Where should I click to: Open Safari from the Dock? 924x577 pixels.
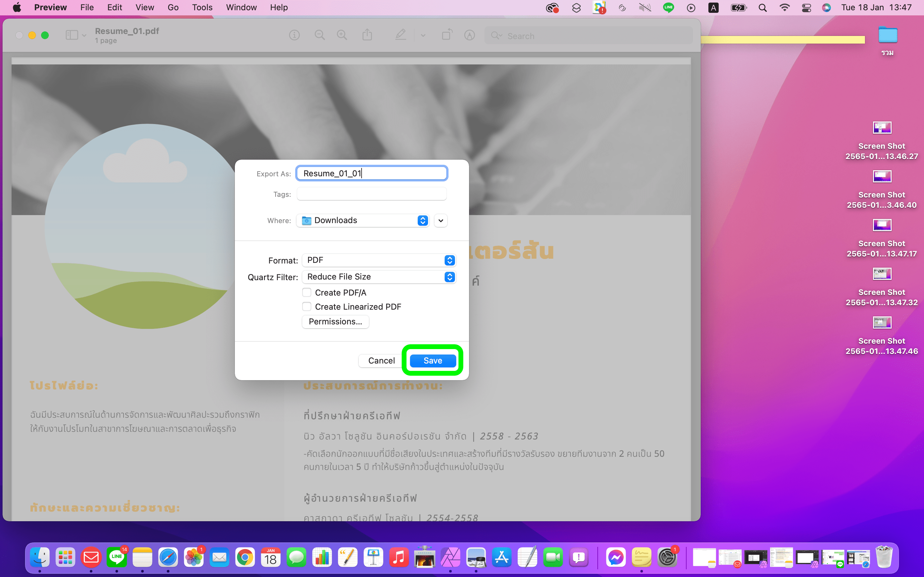click(x=168, y=557)
